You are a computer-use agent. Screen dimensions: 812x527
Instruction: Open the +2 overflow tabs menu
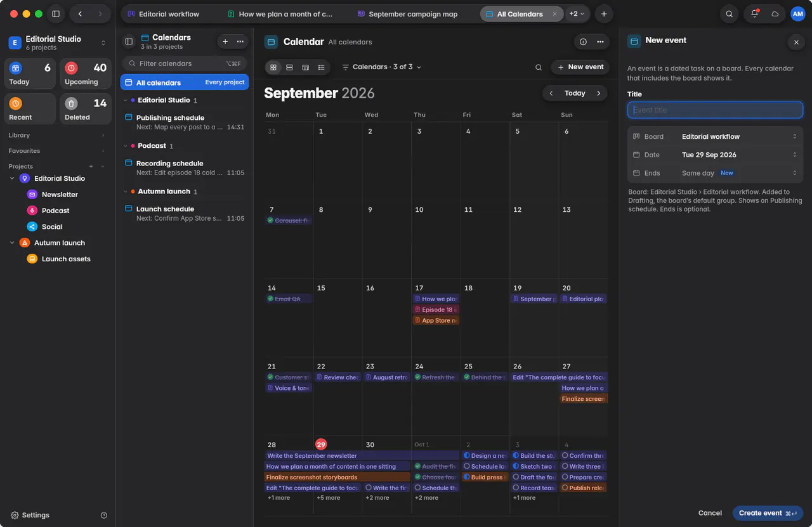pyautogui.click(x=577, y=14)
